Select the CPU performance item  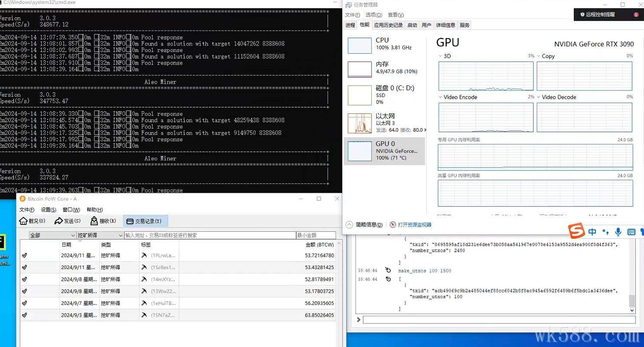pos(385,45)
